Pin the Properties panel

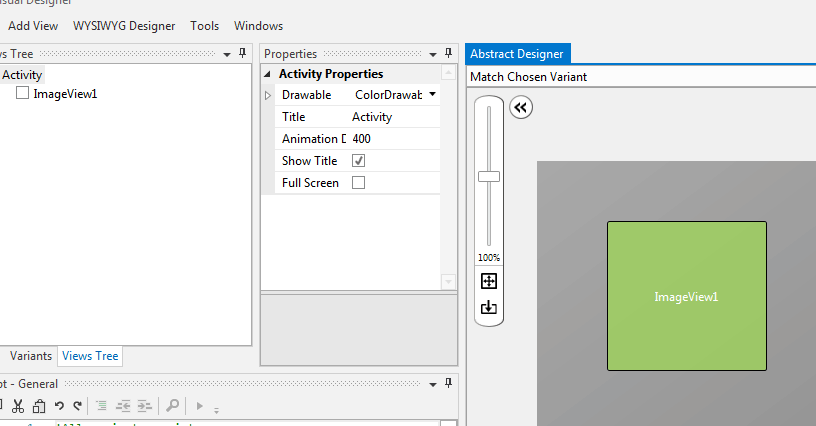[448, 54]
